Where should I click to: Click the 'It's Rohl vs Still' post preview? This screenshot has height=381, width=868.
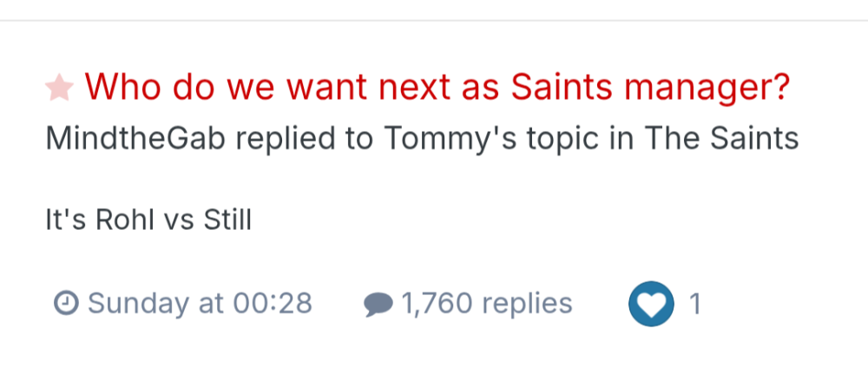tap(148, 220)
